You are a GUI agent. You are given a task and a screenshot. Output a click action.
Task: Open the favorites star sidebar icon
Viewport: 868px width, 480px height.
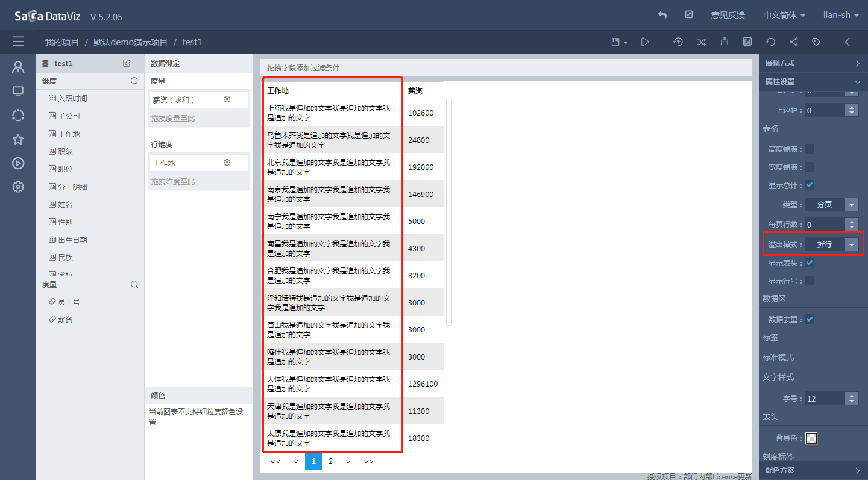pyautogui.click(x=18, y=139)
